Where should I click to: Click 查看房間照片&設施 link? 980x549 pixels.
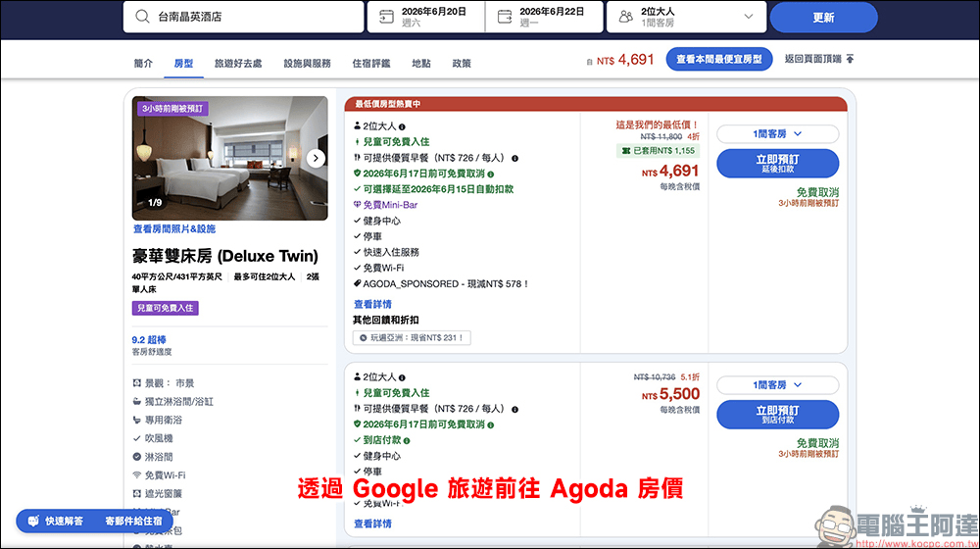coord(174,228)
